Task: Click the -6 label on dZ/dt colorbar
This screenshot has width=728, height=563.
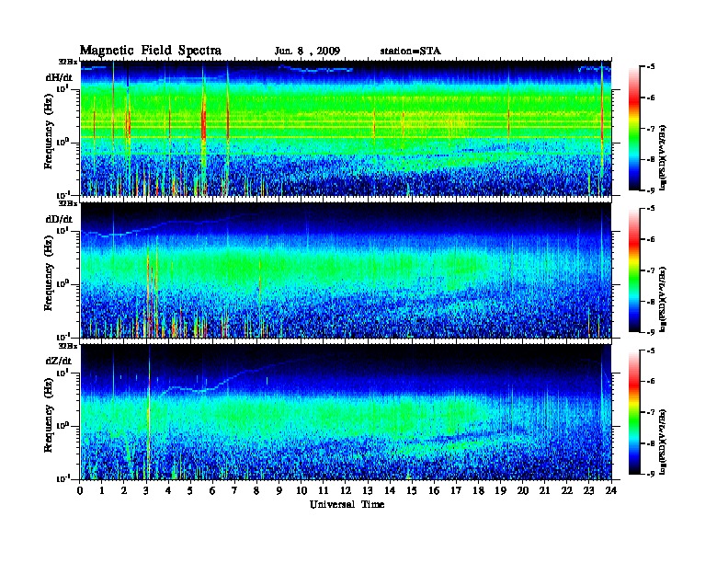Action: [x=651, y=381]
